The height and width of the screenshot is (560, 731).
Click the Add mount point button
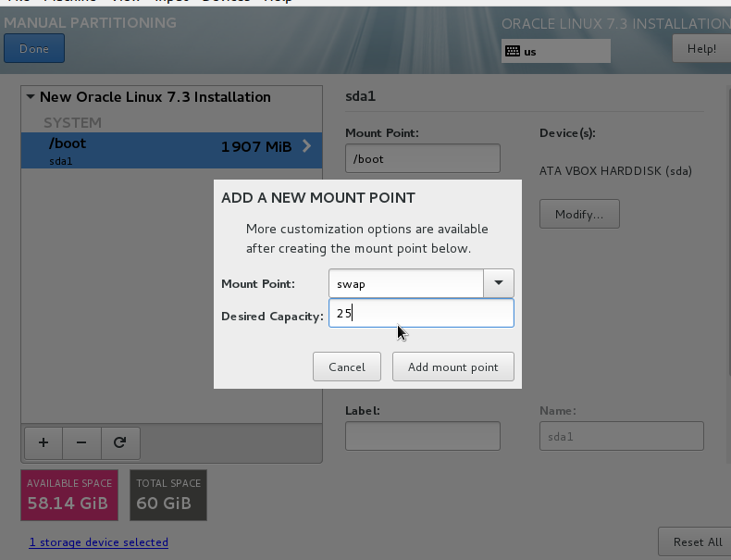coord(453,367)
